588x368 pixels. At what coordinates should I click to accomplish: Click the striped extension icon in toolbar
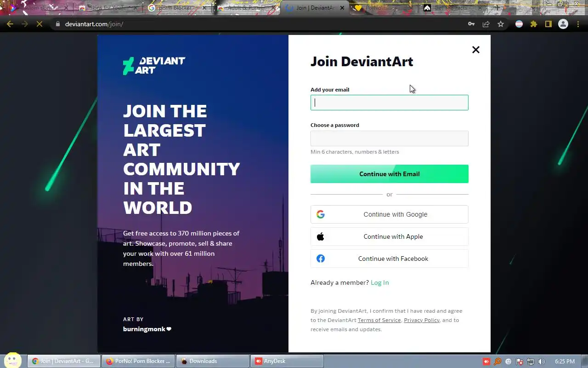519,24
